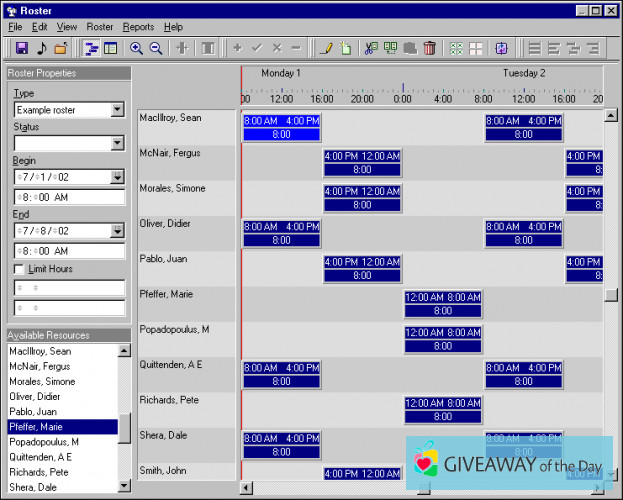Screen dimensions: 623x500
Task: Click the musical note toolbar icon
Action: (x=41, y=48)
